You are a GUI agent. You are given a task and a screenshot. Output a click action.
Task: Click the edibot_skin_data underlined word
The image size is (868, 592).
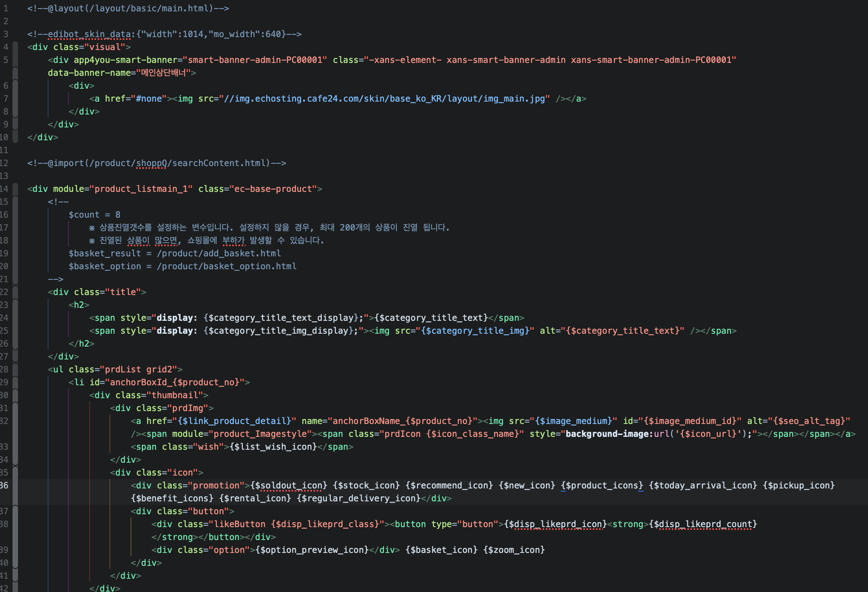coord(89,34)
